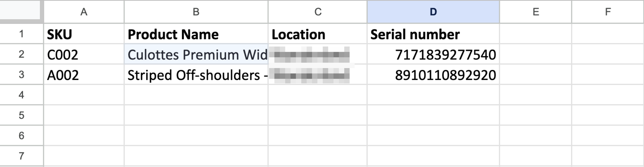Select column E header

pyautogui.click(x=536, y=12)
